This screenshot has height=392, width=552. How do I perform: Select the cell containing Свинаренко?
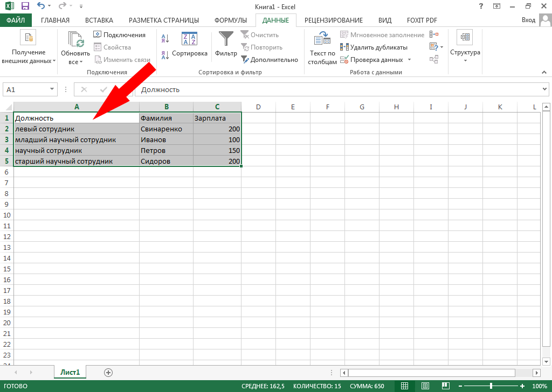tap(166, 129)
